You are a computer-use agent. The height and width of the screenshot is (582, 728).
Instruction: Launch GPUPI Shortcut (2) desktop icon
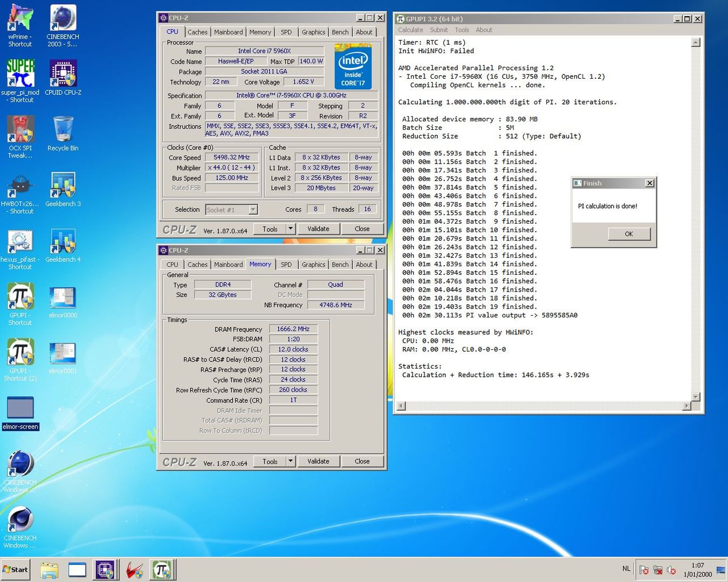[20, 360]
